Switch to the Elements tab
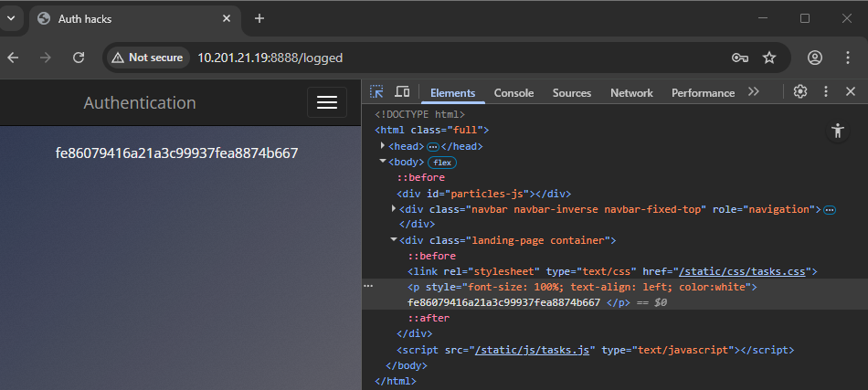Image resolution: width=868 pixels, height=390 pixels. pyautogui.click(x=453, y=93)
